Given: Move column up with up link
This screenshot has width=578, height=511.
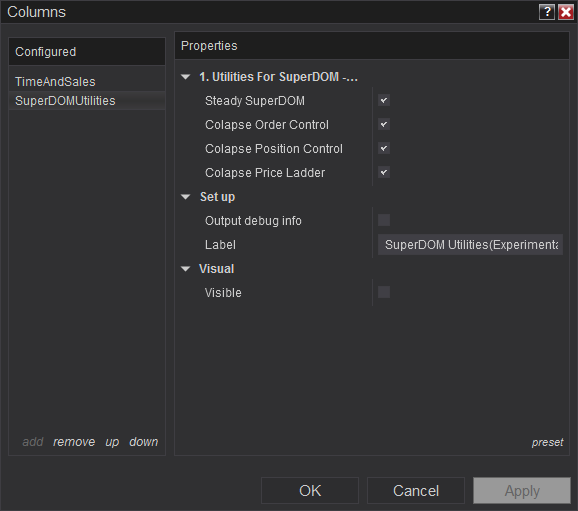Looking at the screenshot, I should tap(112, 442).
